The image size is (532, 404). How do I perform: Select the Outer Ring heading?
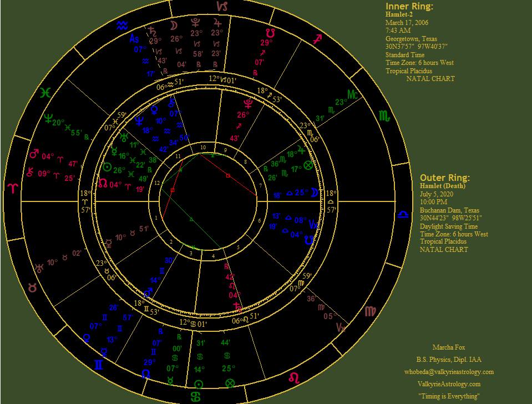(445, 178)
